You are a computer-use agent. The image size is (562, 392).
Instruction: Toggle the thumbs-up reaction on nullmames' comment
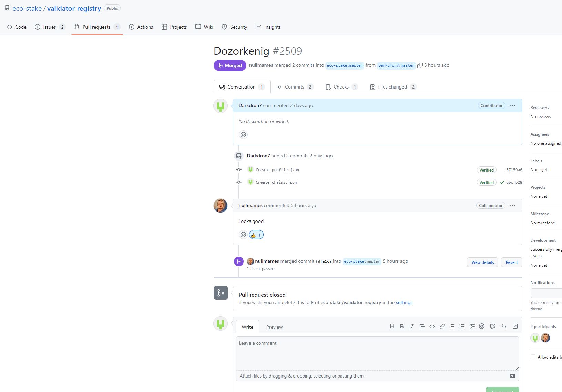point(256,235)
